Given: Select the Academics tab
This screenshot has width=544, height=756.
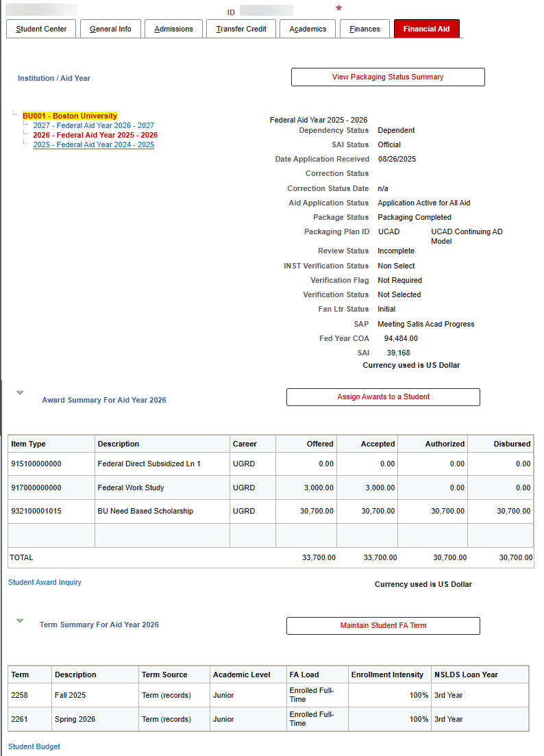Looking at the screenshot, I should (308, 29).
